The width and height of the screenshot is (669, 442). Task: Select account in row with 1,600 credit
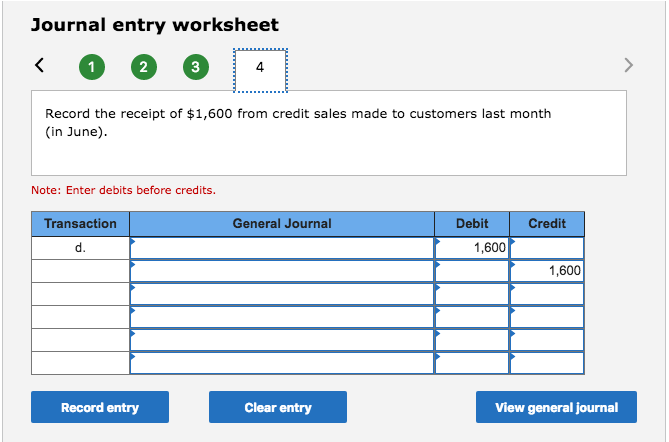point(282,271)
